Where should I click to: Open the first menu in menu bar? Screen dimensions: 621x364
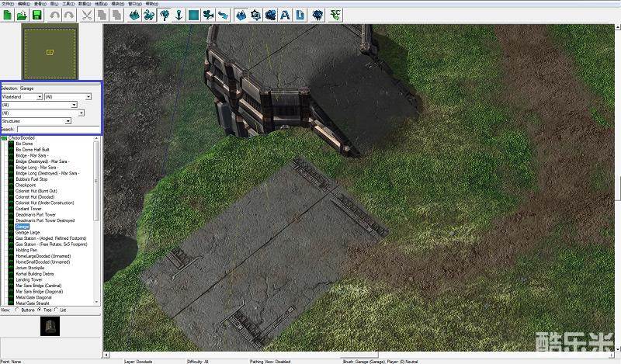(x=7, y=3)
